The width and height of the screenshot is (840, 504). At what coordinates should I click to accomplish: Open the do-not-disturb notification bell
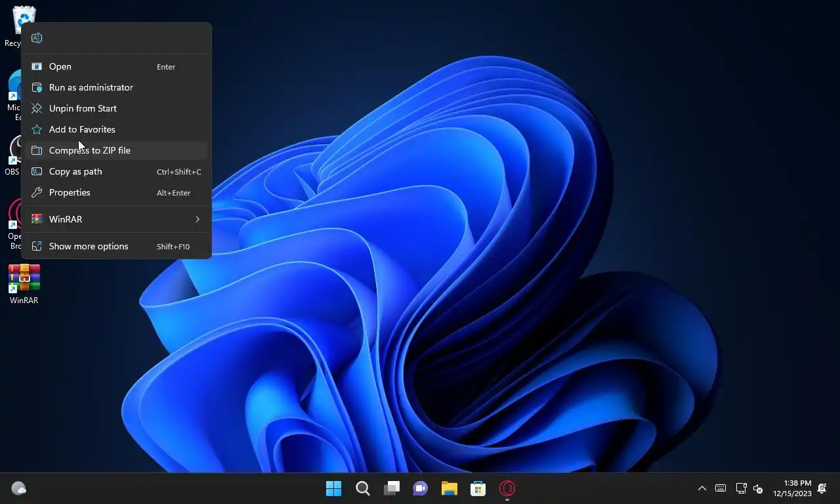[x=822, y=488]
